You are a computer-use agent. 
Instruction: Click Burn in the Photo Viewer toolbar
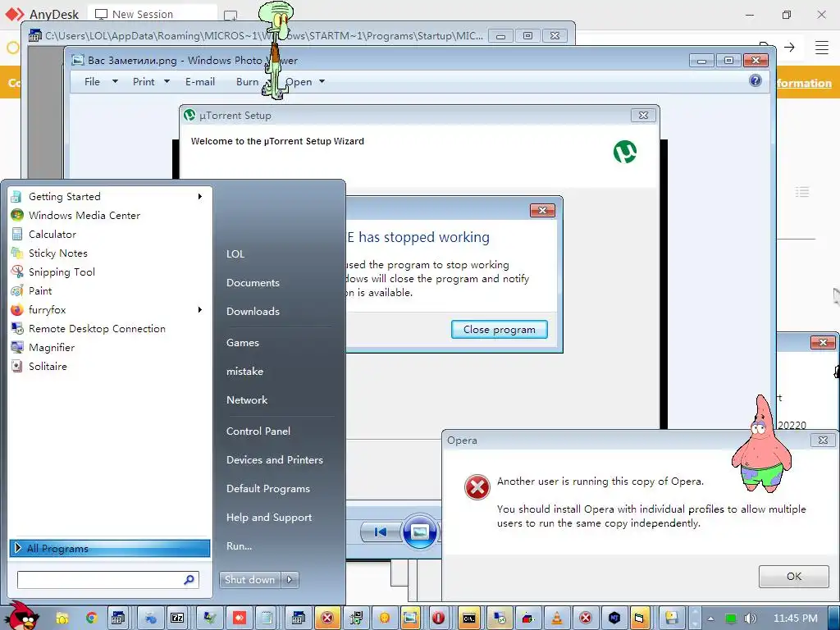pyautogui.click(x=248, y=81)
